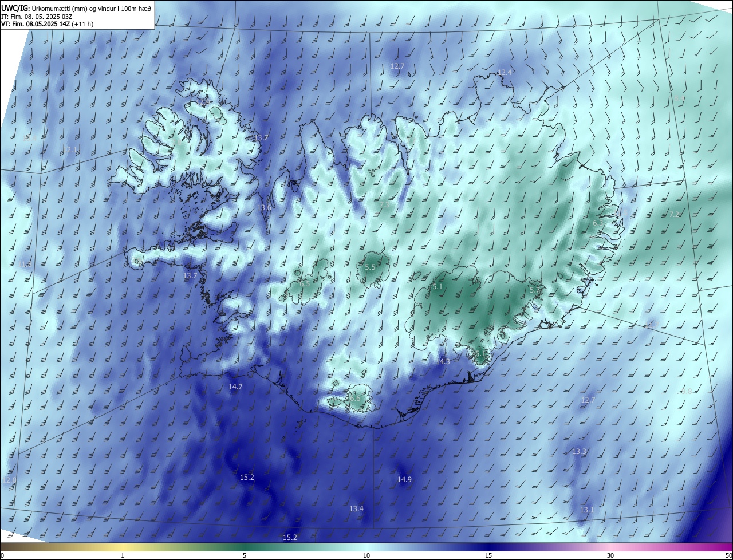The image size is (733, 560).
Task: Click the 11.8 value label on the map
Action: point(26,265)
